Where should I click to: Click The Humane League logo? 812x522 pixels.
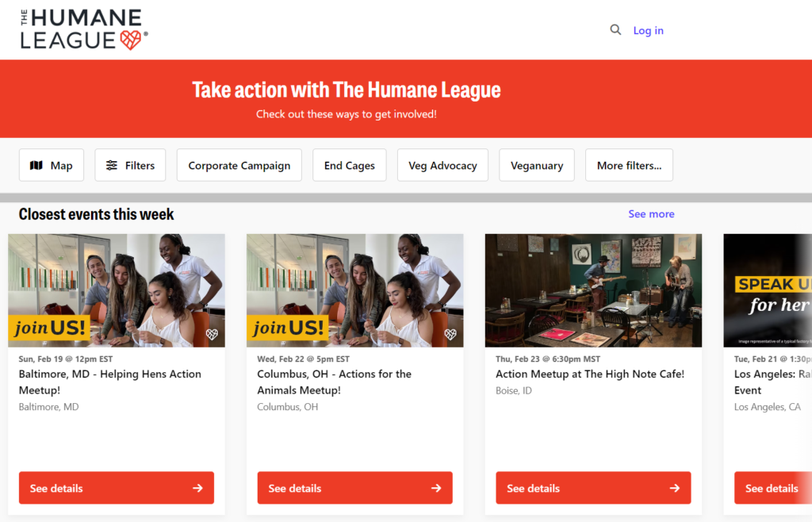(84, 29)
